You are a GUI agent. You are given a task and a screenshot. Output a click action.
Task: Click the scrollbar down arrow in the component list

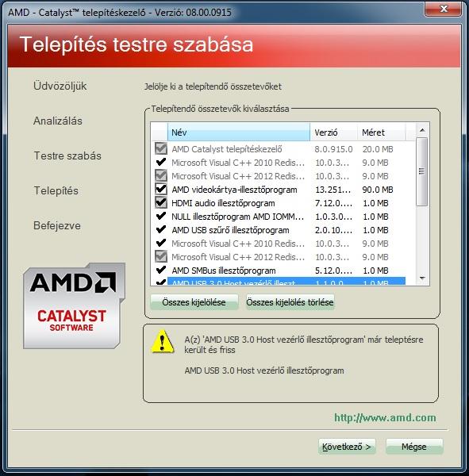coord(422,278)
